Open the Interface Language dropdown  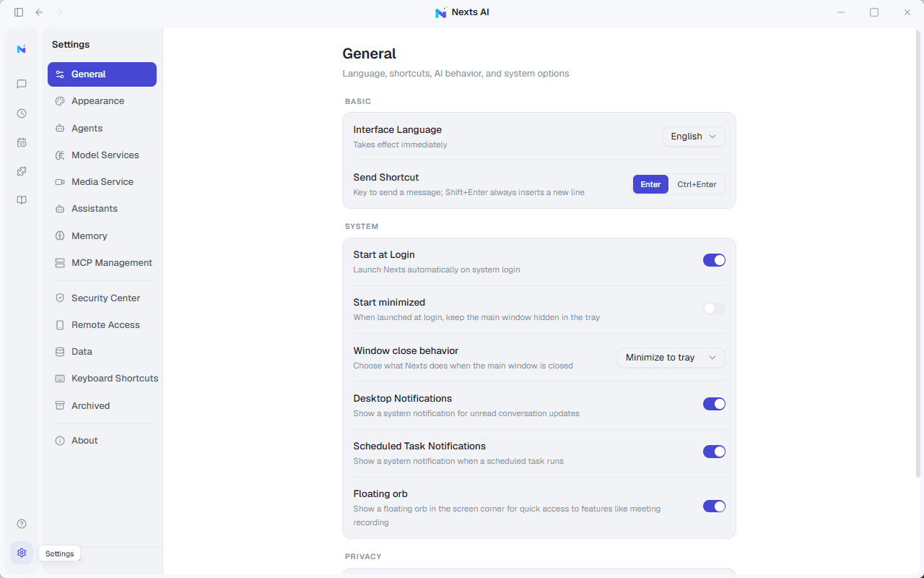point(694,137)
